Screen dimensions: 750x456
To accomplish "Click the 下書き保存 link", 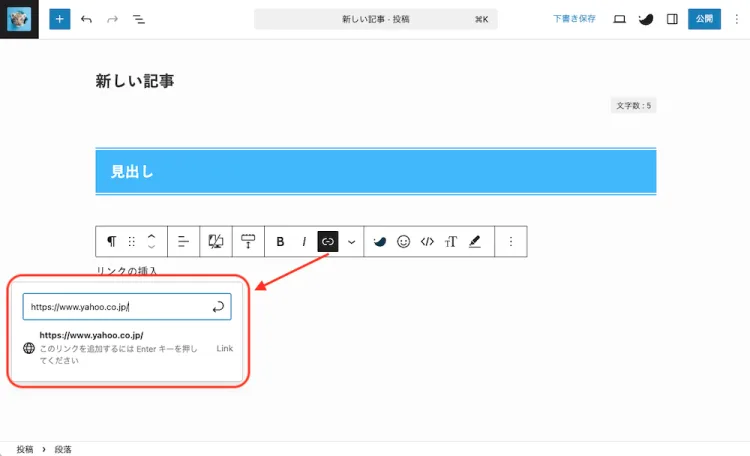I will click(574, 19).
